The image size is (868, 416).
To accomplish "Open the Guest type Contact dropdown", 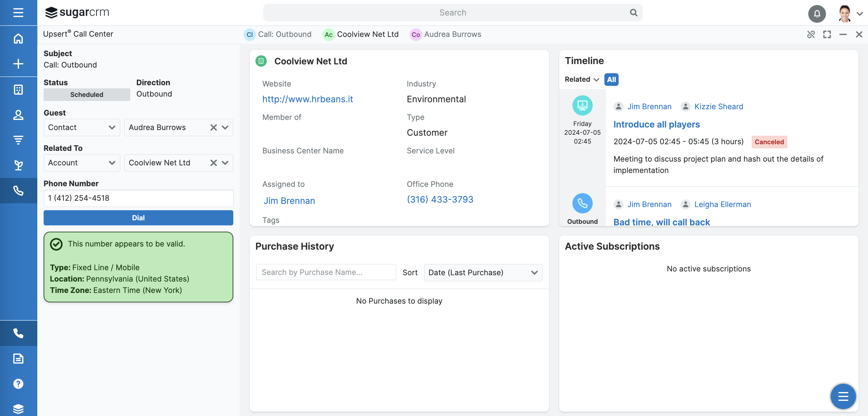I will coord(82,127).
